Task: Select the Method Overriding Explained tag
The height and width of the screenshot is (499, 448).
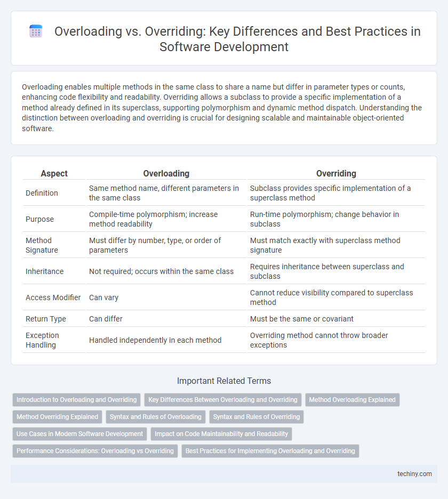Action: pos(57,417)
